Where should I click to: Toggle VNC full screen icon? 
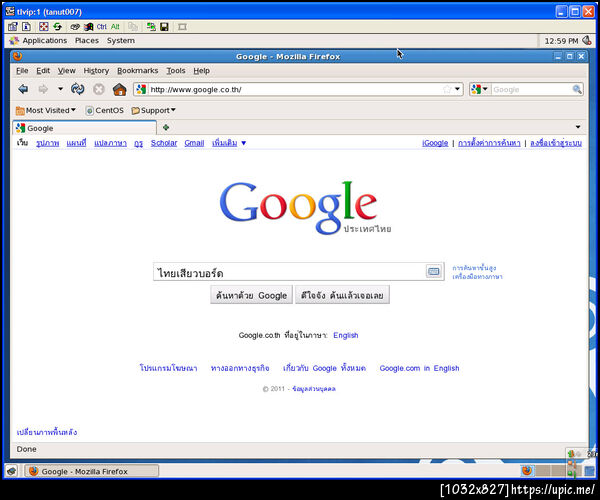(x=44, y=27)
